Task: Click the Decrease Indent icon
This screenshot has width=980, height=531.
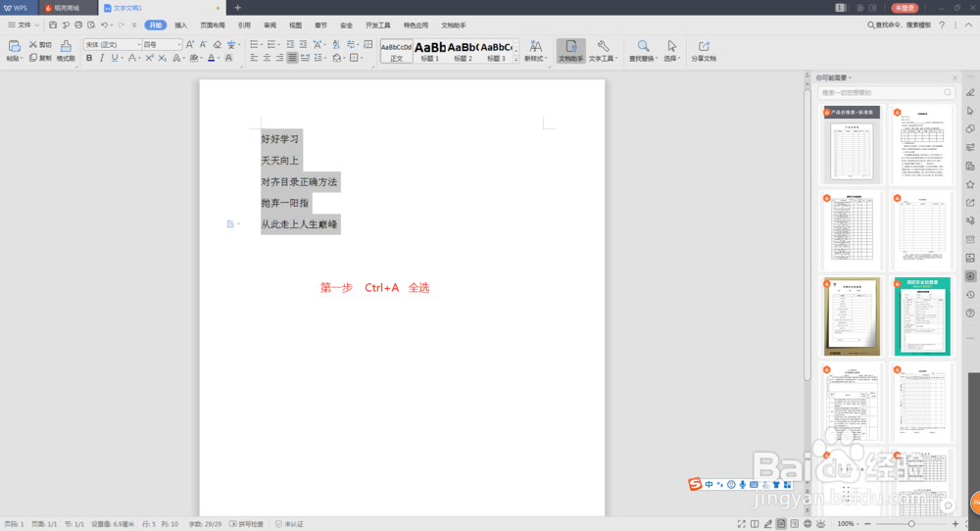Action: point(290,44)
